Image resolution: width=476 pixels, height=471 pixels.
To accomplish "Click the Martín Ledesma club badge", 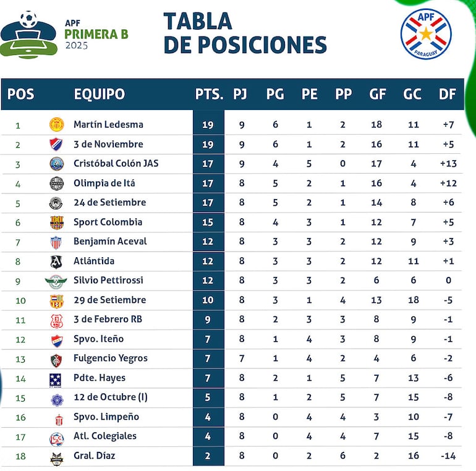I will [x=56, y=124].
